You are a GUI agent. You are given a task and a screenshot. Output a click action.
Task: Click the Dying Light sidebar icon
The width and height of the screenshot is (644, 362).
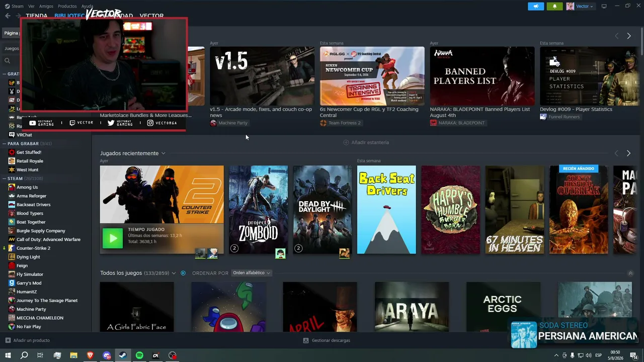pyautogui.click(x=12, y=257)
